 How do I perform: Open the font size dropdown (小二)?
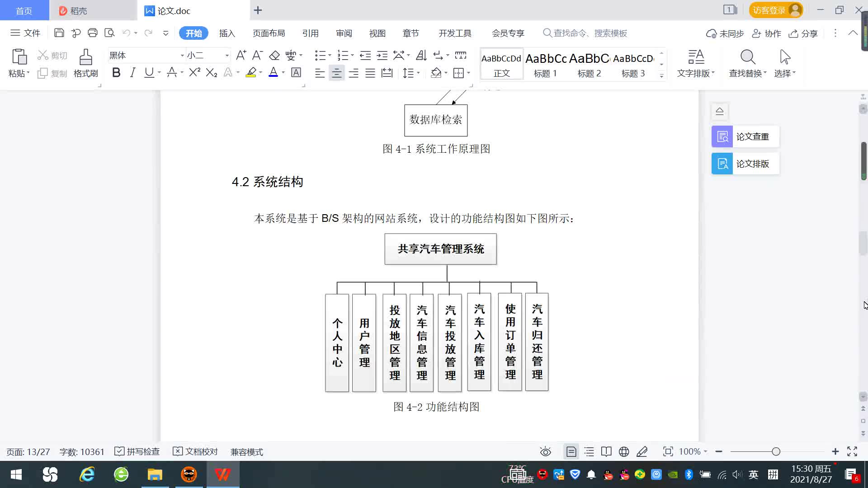click(227, 56)
